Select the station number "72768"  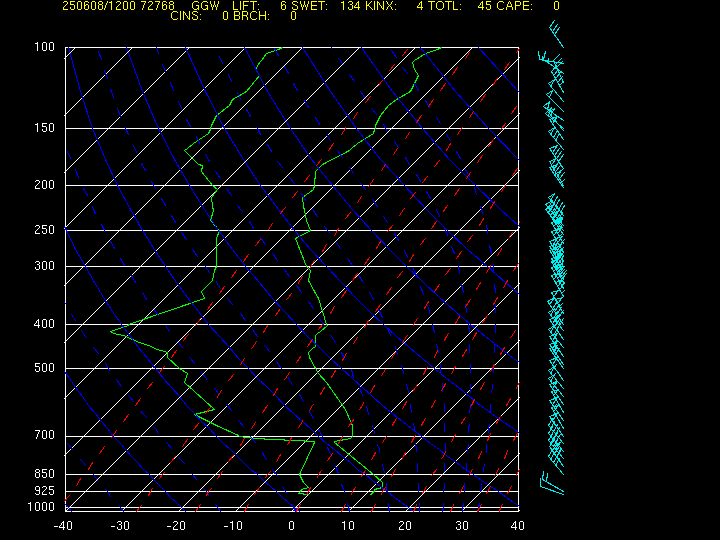tap(158, 6)
